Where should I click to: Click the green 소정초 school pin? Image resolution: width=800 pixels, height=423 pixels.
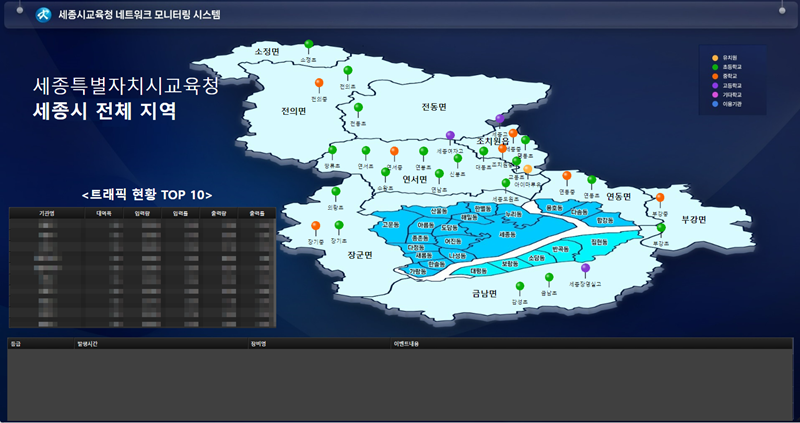[x=309, y=45]
